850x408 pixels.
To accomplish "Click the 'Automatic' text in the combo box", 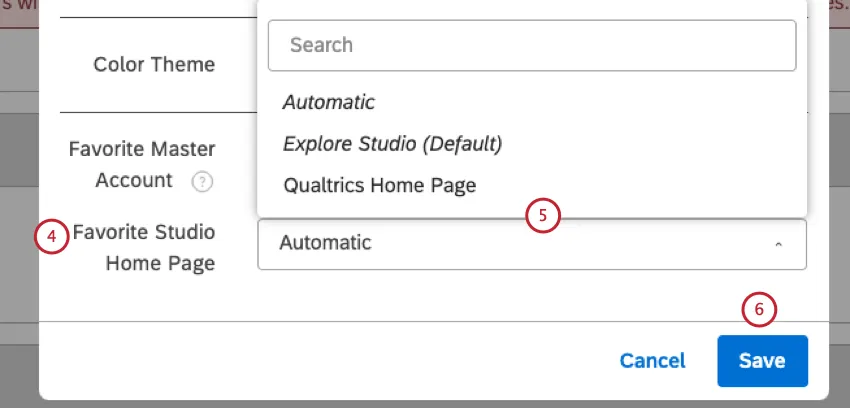I will (x=325, y=242).
